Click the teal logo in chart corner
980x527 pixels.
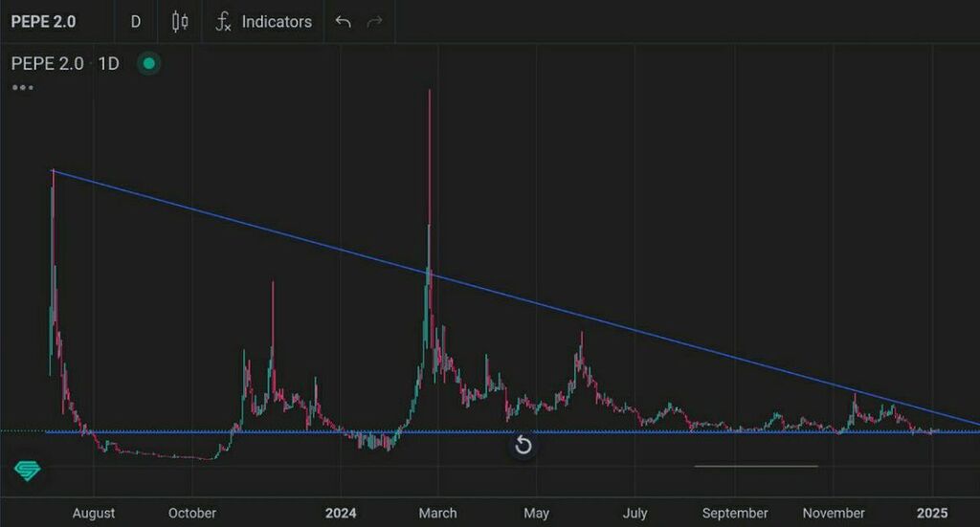coord(27,471)
